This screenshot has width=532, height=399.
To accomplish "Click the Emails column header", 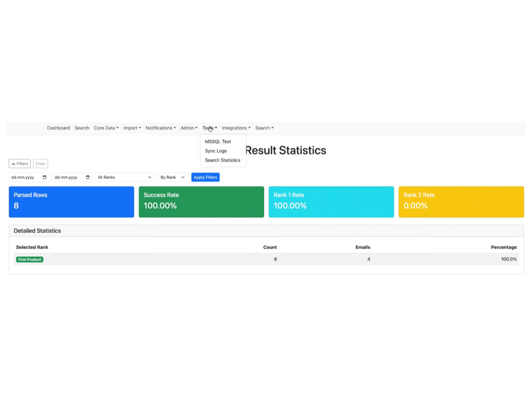I will 363,247.
